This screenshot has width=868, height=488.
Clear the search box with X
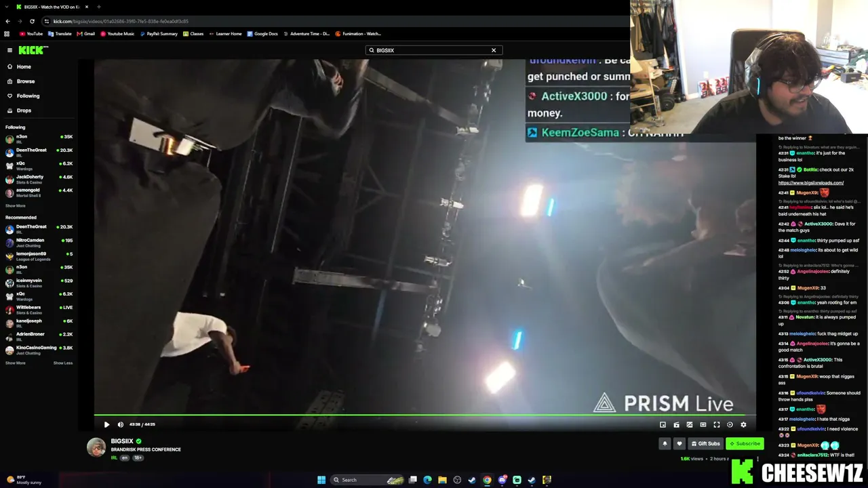pyautogui.click(x=494, y=50)
